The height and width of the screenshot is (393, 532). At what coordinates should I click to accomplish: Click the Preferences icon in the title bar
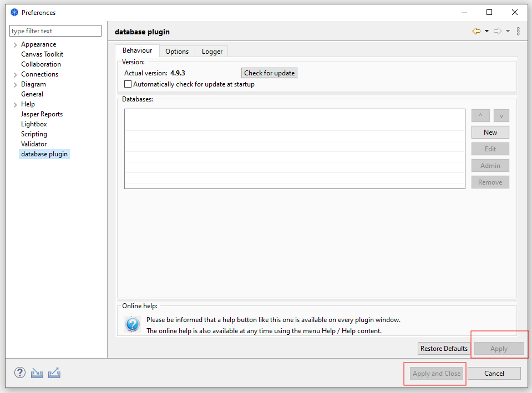[x=13, y=12]
